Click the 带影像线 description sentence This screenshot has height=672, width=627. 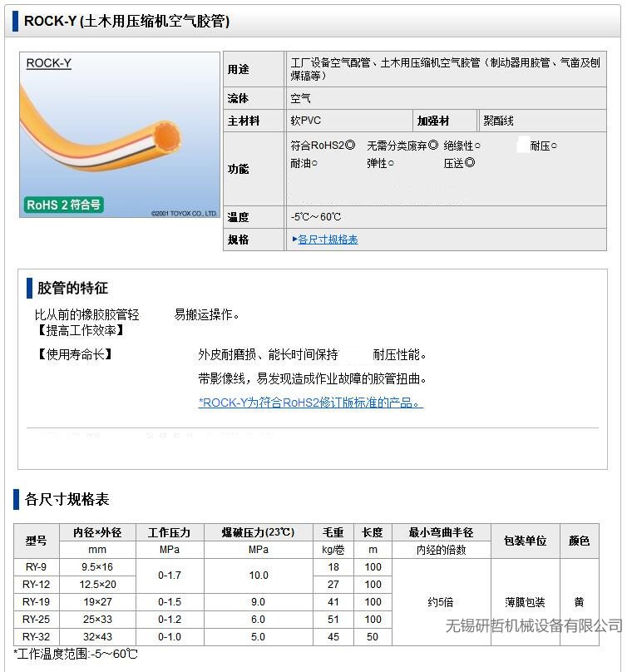tap(312, 378)
